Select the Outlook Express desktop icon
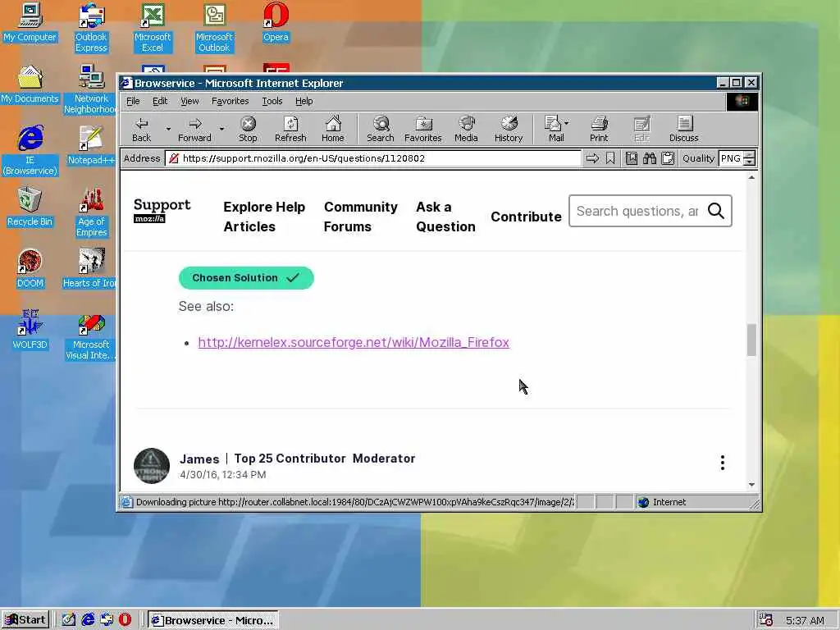Screen dimensions: 840x630 point(91,28)
